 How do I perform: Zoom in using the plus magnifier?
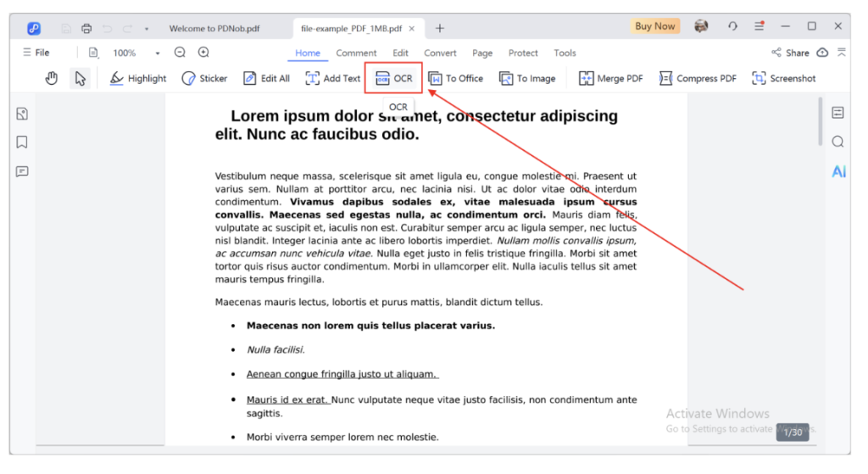[203, 53]
